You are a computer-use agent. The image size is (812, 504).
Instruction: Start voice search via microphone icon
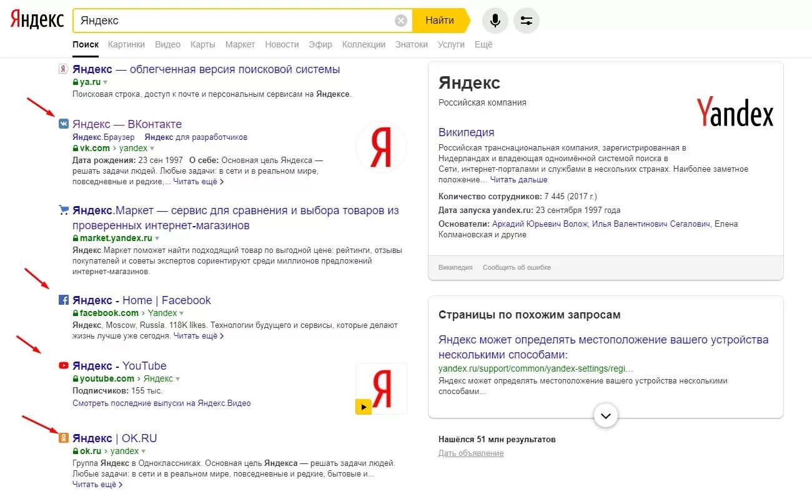coord(495,21)
